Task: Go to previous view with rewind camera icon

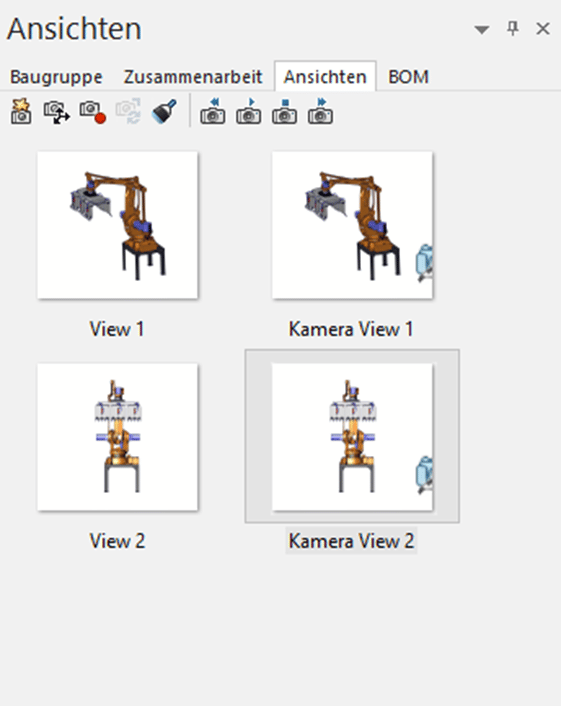Action: click(x=213, y=111)
